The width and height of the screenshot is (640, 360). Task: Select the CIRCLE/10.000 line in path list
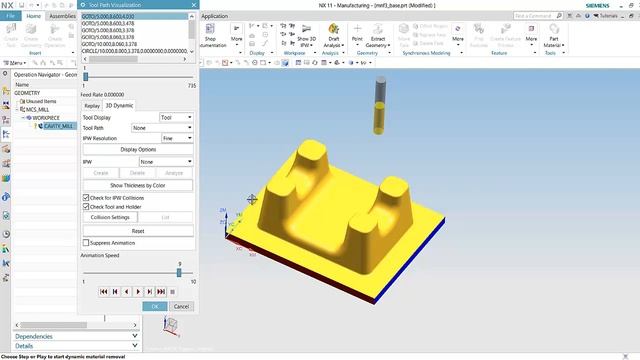tap(135, 51)
